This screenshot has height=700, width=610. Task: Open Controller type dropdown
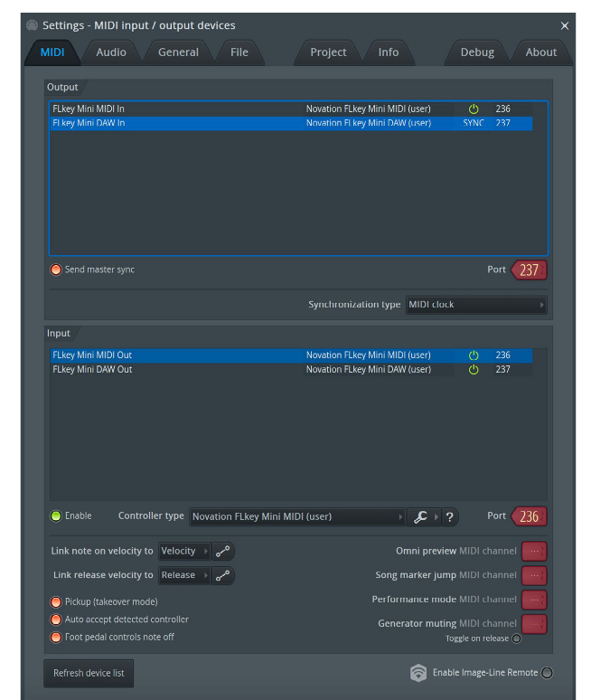(x=297, y=517)
